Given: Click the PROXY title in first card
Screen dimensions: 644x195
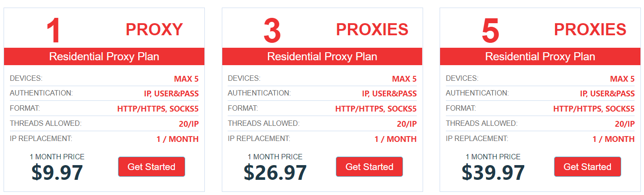Looking at the screenshot, I should tap(154, 29).
